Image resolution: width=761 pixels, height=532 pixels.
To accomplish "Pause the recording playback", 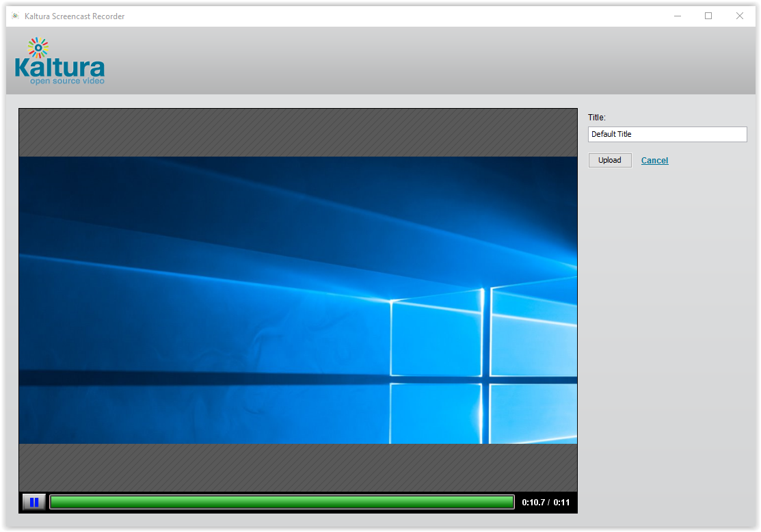I will (34, 502).
